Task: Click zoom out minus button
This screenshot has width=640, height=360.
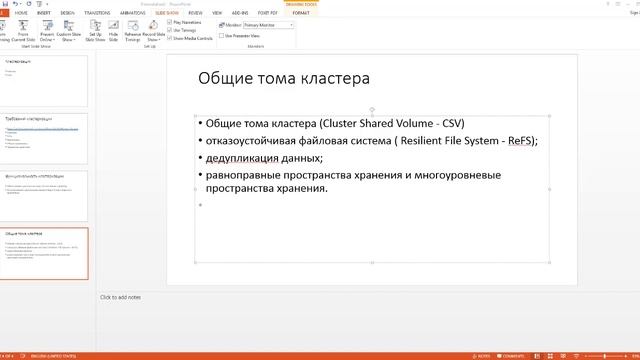Action: [x=586, y=356]
